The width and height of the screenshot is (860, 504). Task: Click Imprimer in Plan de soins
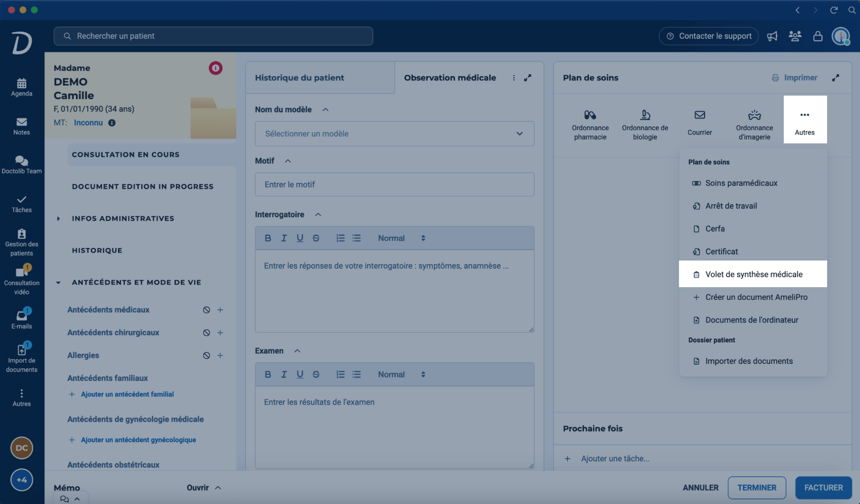pos(794,78)
